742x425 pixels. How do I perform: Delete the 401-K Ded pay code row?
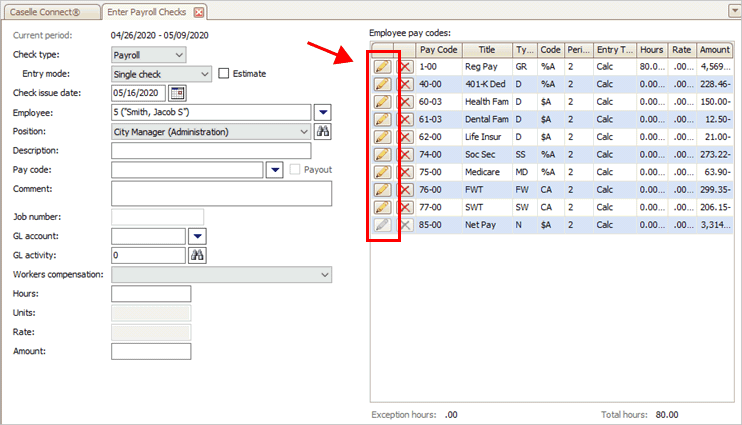[405, 84]
